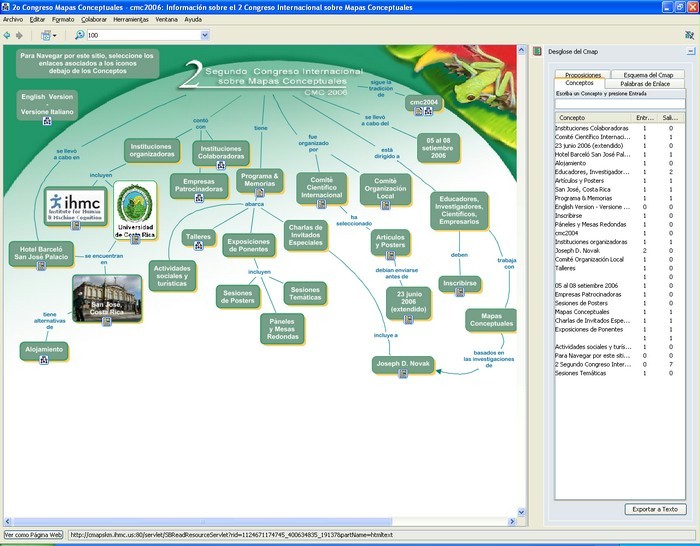The image size is (700, 546).
Task: Open the Formato menu
Action: pos(62,19)
